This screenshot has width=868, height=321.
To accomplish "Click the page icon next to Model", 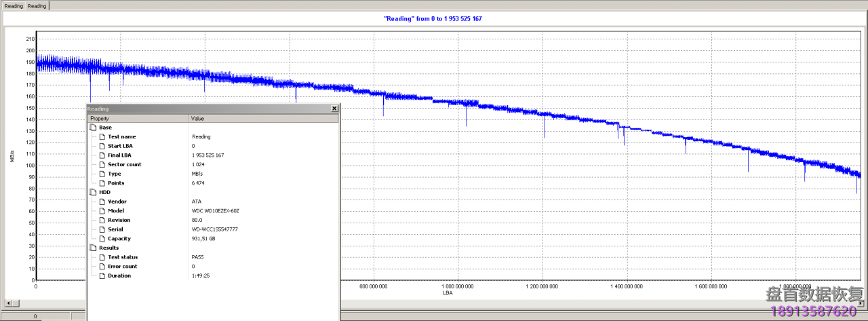I will pos(102,210).
